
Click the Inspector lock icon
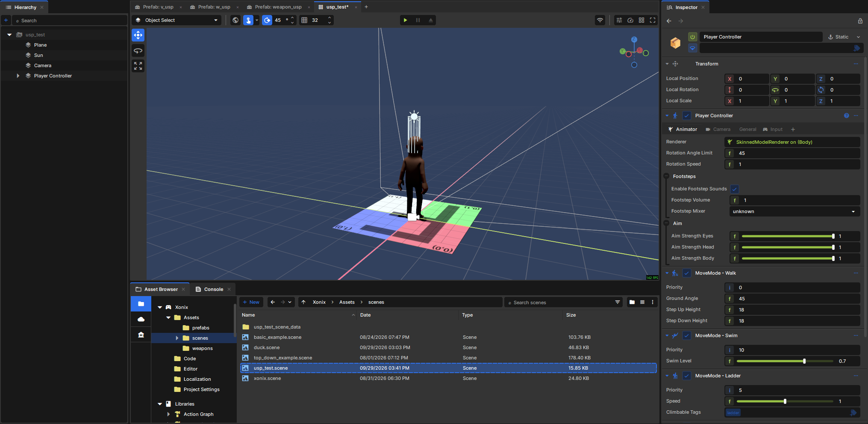click(860, 21)
